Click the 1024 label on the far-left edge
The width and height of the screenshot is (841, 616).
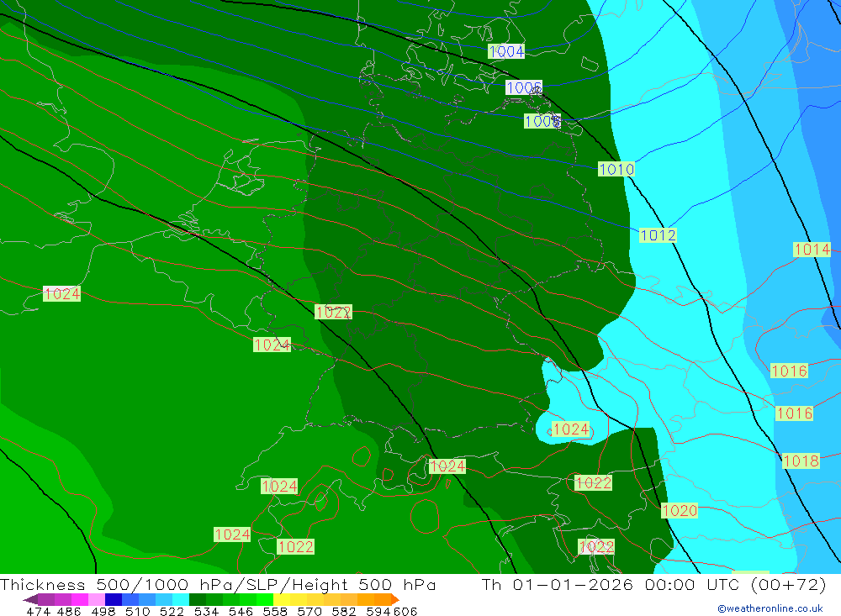pos(61,293)
